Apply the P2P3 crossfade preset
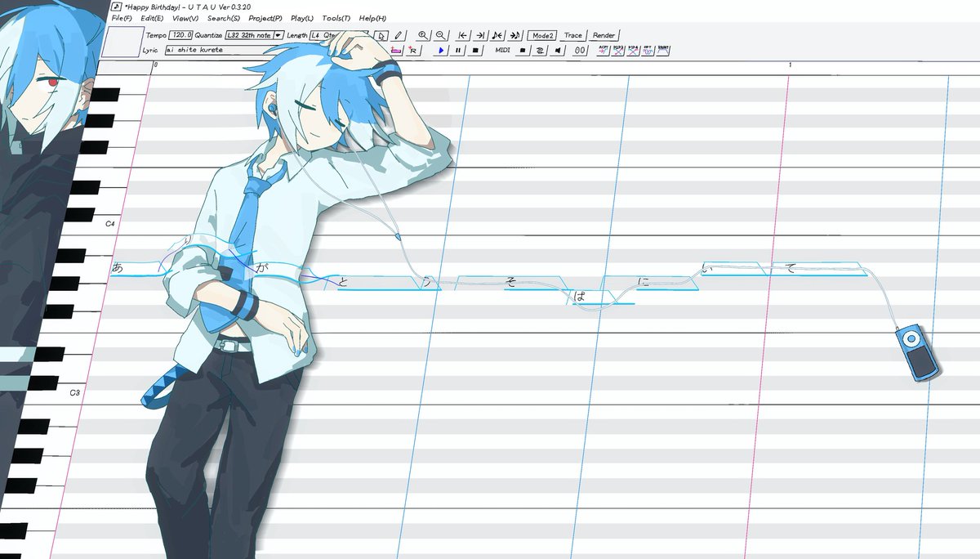 pos(619,50)
